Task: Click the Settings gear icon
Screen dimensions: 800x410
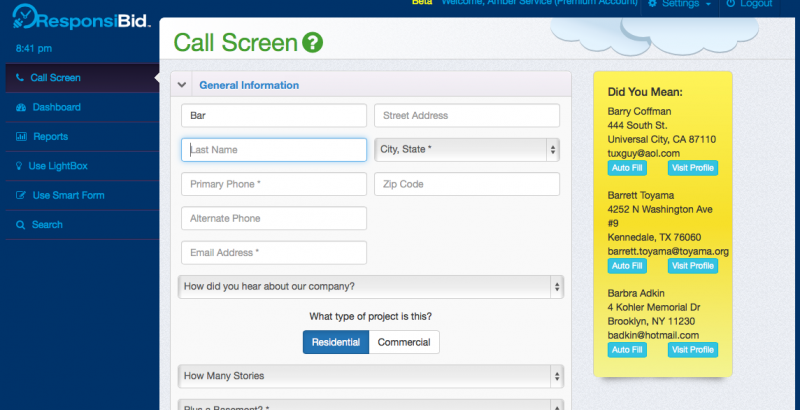Action: pos(652,4)
